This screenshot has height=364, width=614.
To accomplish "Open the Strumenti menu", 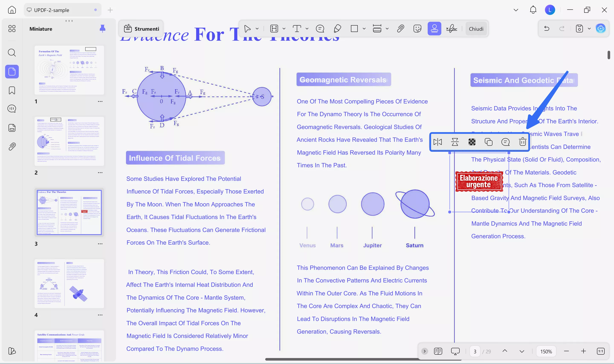I will 142,29.
